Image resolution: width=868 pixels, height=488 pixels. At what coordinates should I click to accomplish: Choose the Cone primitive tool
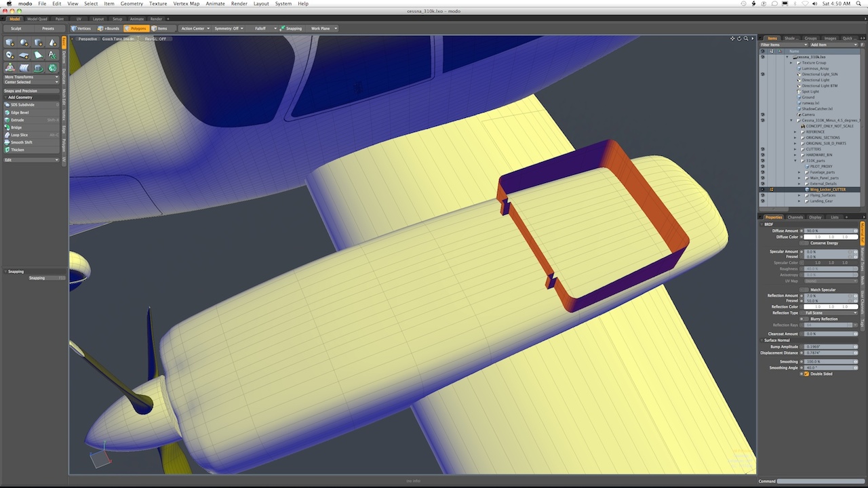[52, 43]
